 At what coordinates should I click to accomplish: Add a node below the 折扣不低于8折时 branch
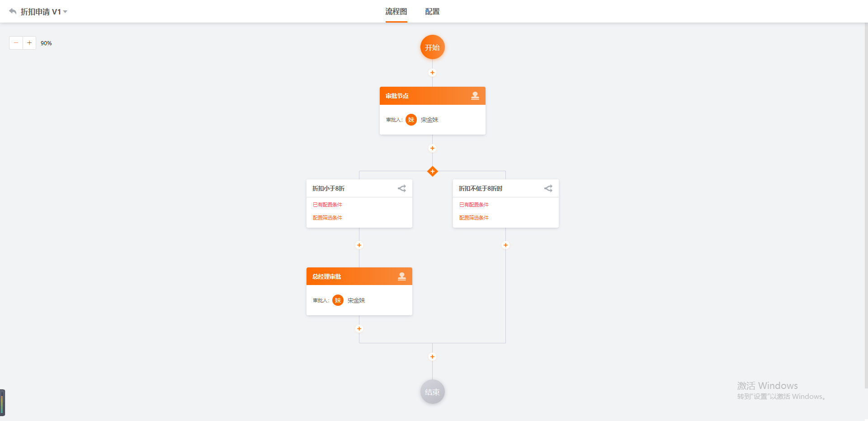[x=505, y=245]
